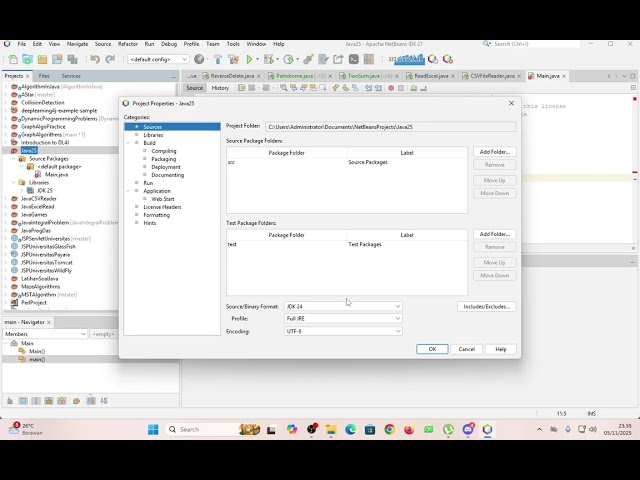This screenshot has width=640, height=480.
Task: Collapse the Build category node
Action: tap(128, 143)
